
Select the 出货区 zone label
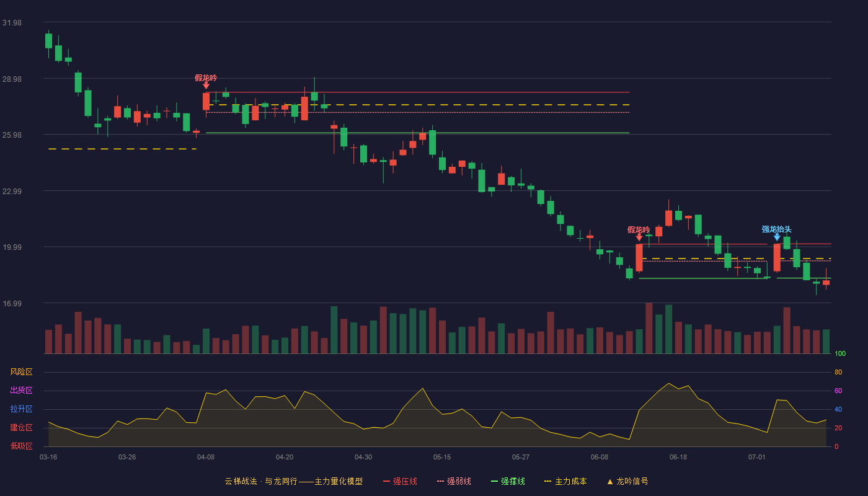(21, 391)
